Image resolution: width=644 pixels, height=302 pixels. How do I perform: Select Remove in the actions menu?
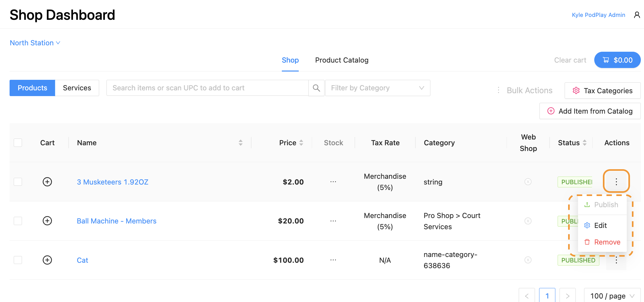click(x=607, y=242)
